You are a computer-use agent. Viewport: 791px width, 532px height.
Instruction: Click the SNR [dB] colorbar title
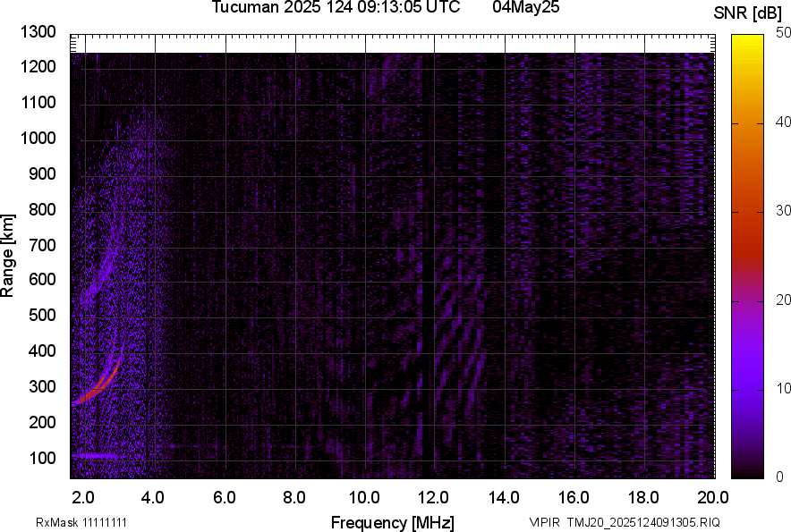[x=747, y=13]
